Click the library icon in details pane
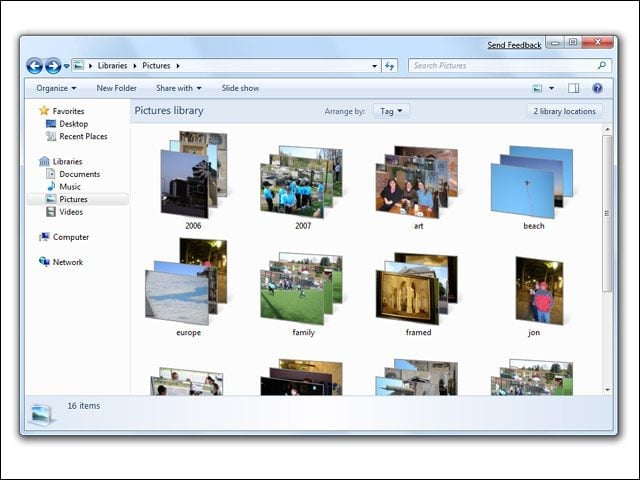 tap(41, 414)
